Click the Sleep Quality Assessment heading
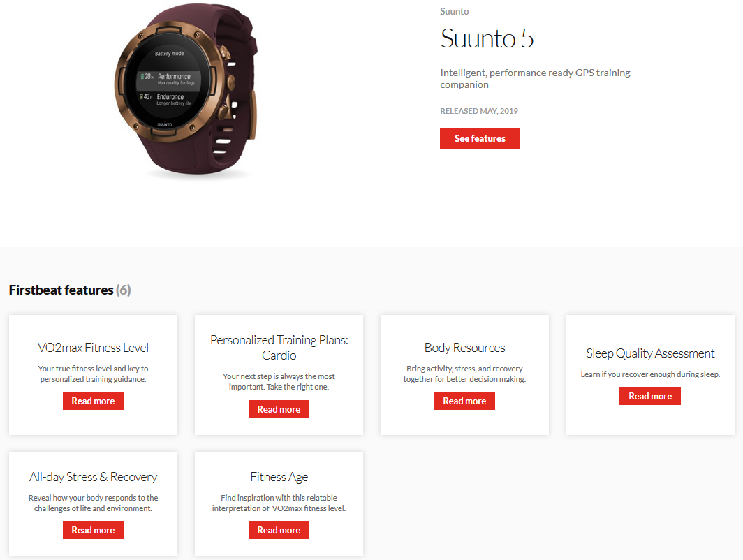 650,353
